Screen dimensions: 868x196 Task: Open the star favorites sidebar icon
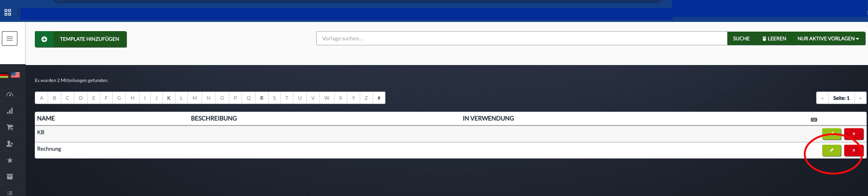tap(10, 160)
